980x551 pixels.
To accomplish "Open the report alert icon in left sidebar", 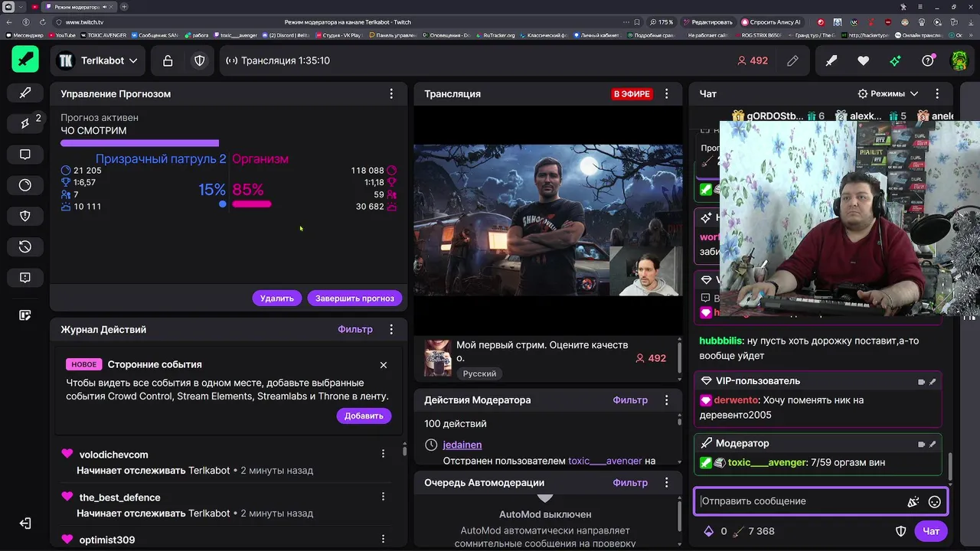I will pyautogui.click(x=25, y=278).
